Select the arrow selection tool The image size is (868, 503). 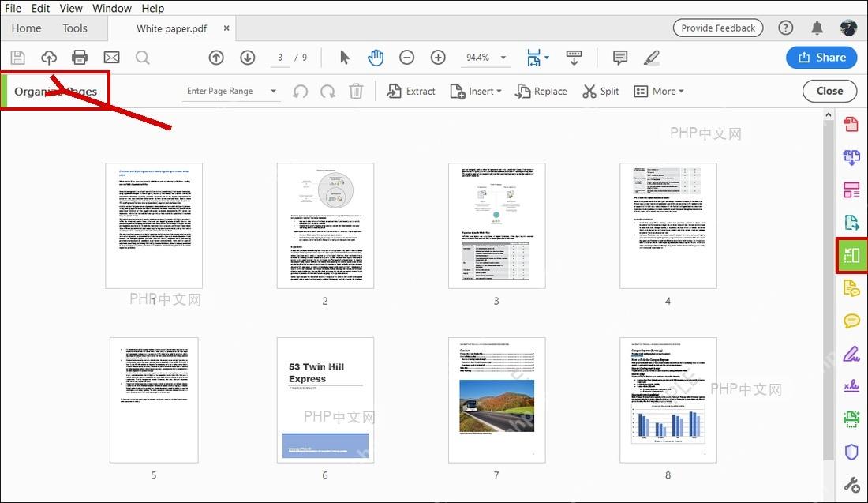[x=344, y=58]
